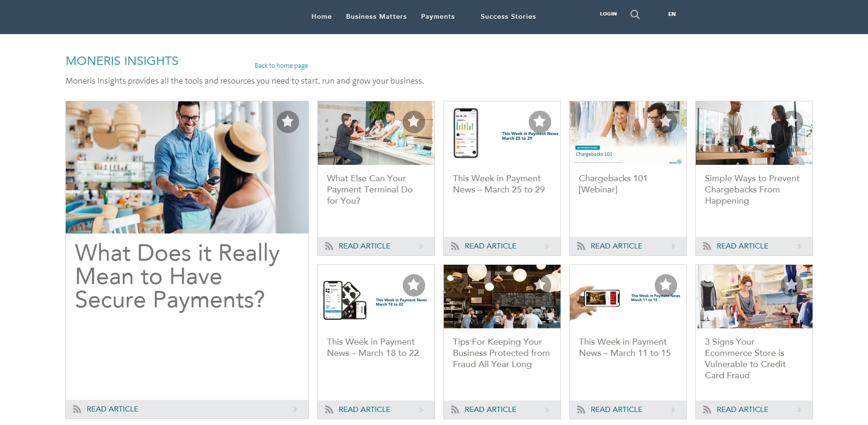
Task: Click chevron arrow on Prevent Chargebacks card
Action: click(799, 246)
